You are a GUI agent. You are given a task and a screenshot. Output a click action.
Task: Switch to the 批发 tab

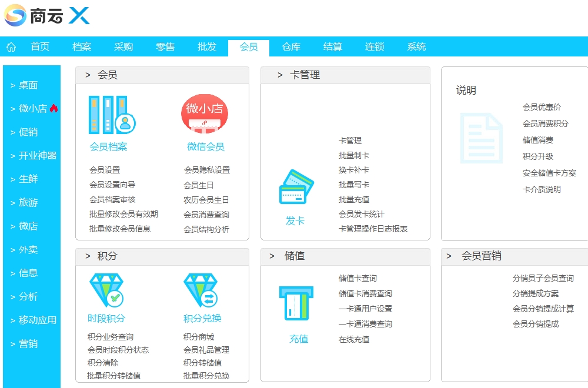[207, 47]
